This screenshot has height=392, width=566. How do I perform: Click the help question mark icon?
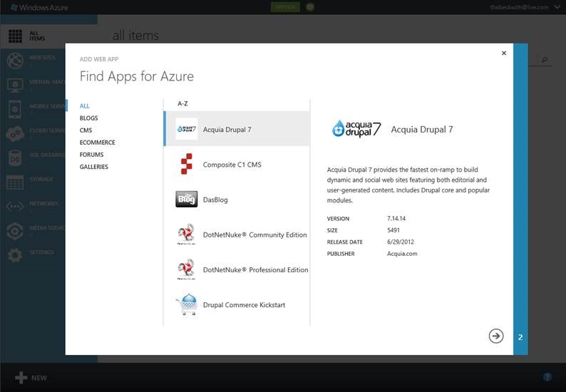(x=547, y=377)
